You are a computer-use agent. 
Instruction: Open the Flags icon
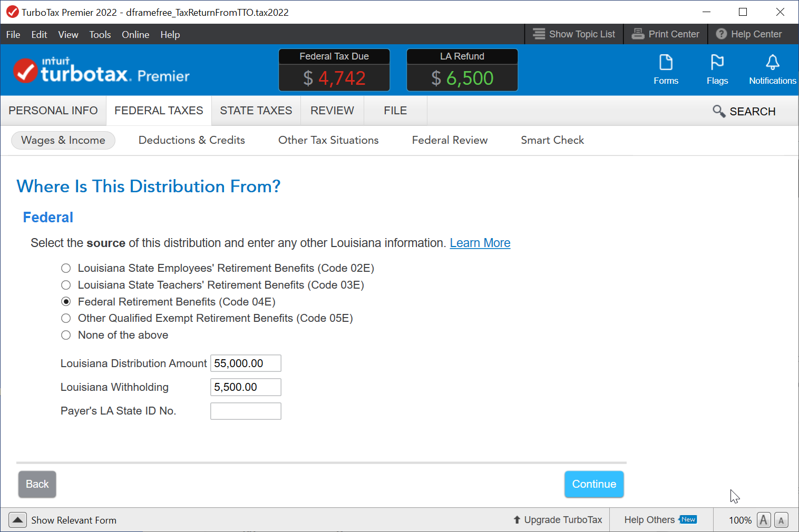(717, 63)
